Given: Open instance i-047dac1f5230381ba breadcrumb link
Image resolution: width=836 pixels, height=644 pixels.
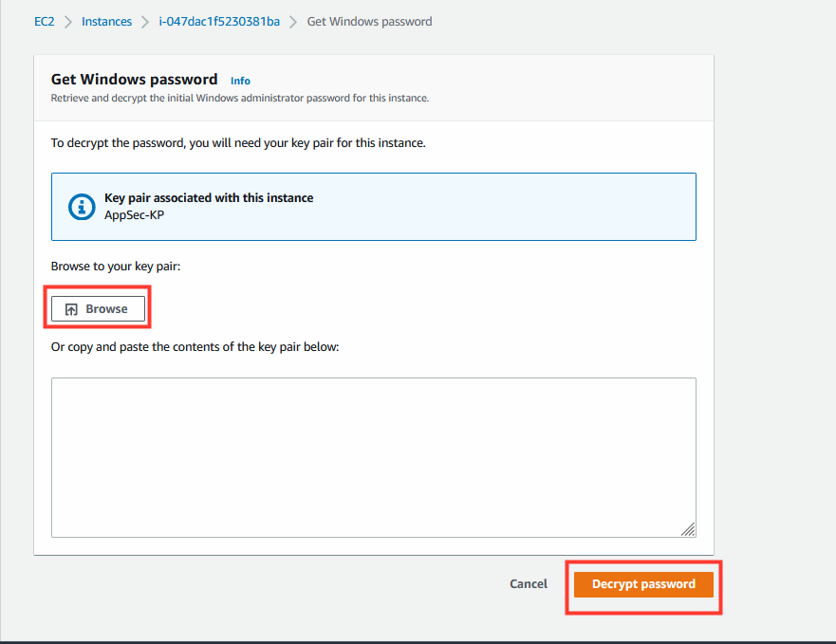Looking at the screenshot, I should pos(219,21).
